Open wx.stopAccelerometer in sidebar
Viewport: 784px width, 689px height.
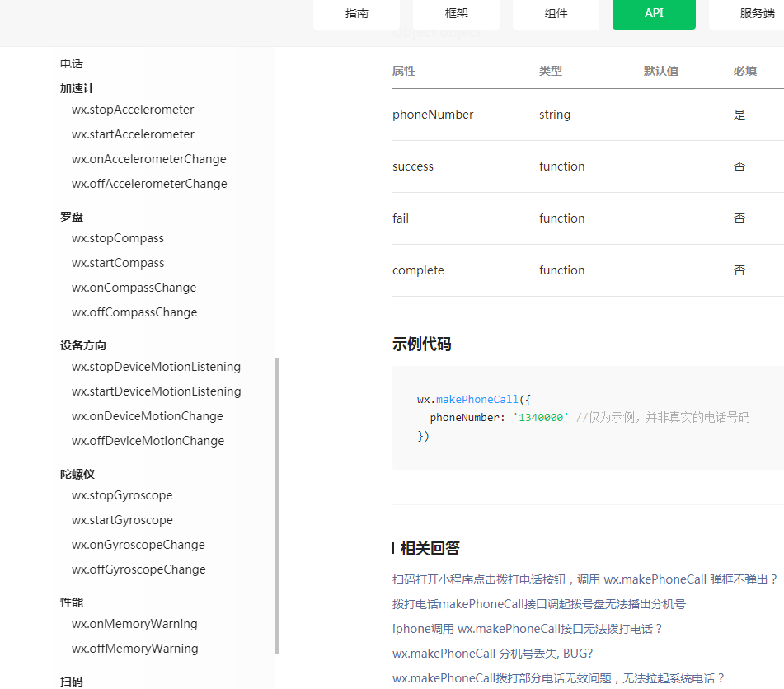click(133, 110)
